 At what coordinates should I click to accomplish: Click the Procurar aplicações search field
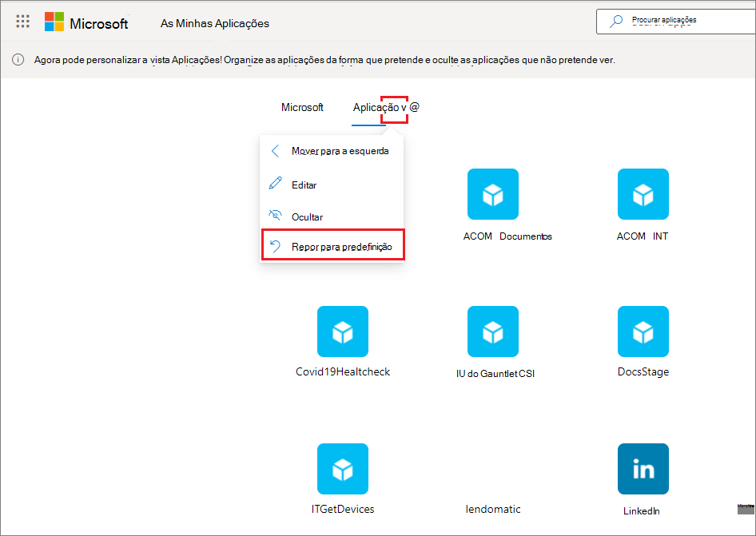676,22
